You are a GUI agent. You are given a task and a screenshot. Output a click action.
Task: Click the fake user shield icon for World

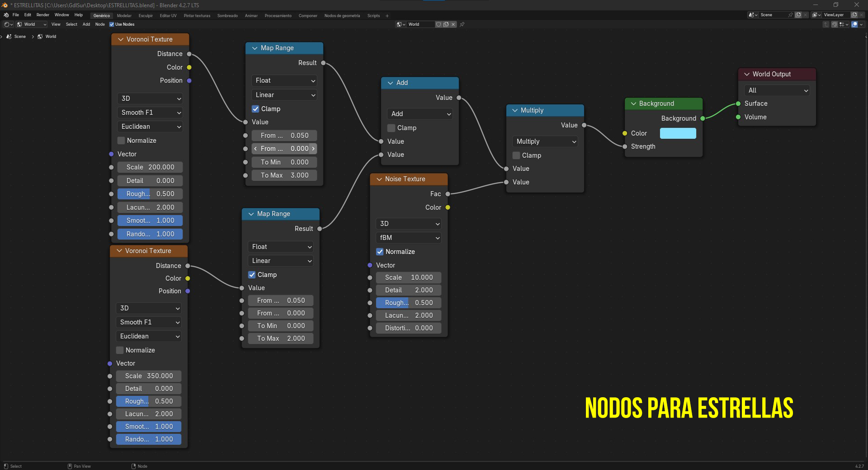[439, 24]
